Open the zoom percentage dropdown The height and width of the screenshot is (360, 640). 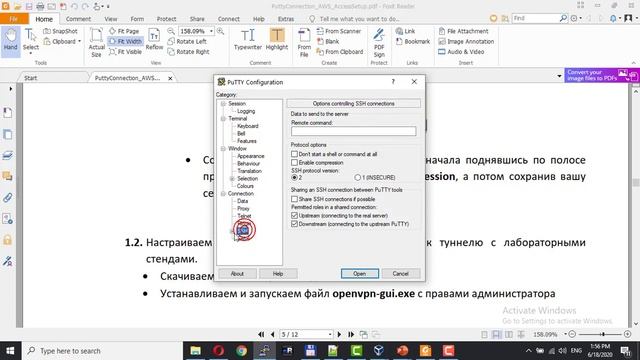[211, 31]
